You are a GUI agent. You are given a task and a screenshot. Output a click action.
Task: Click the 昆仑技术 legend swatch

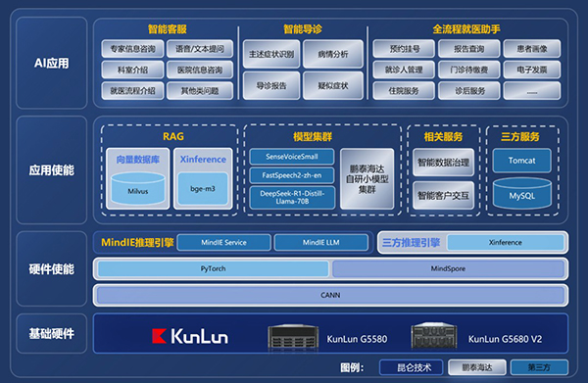tap(412, 367)
